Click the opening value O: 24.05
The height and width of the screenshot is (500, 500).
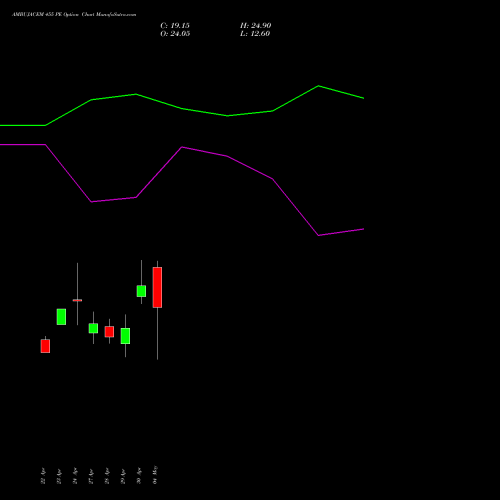tap(175, 34)
